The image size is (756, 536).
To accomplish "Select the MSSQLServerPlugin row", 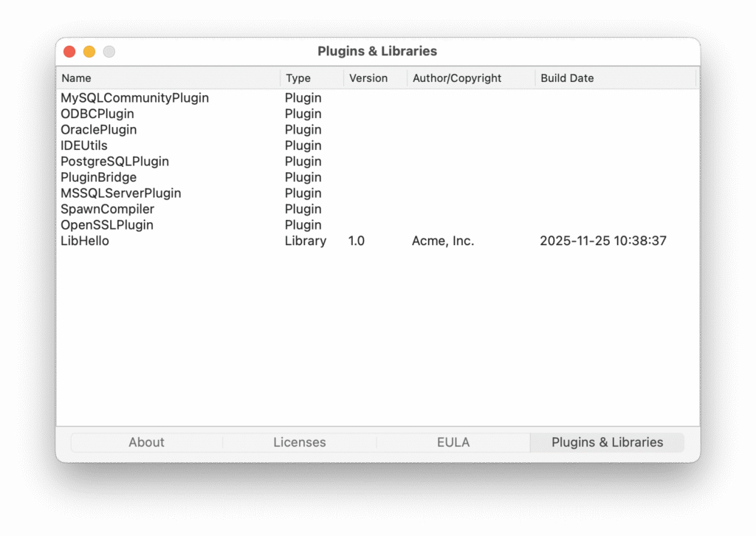I will coord(120,193).
